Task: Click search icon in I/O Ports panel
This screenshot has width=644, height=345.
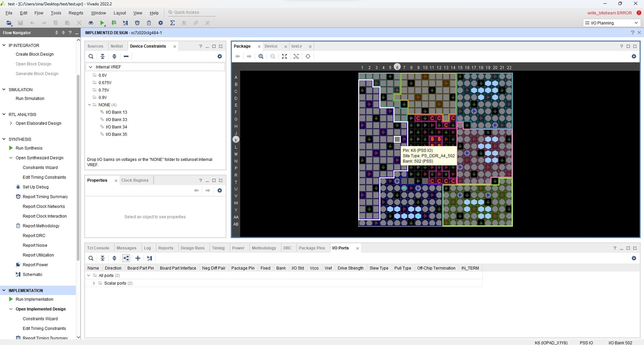Action: pyautogui.click(x=91, y=258)
